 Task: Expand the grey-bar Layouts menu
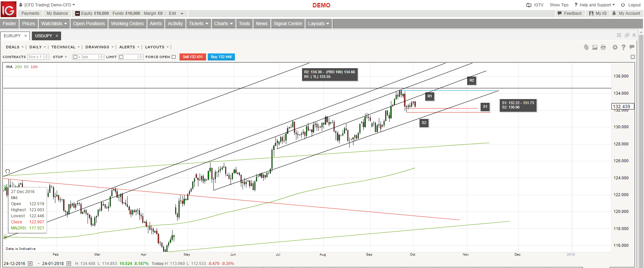[x=319, y=24]
